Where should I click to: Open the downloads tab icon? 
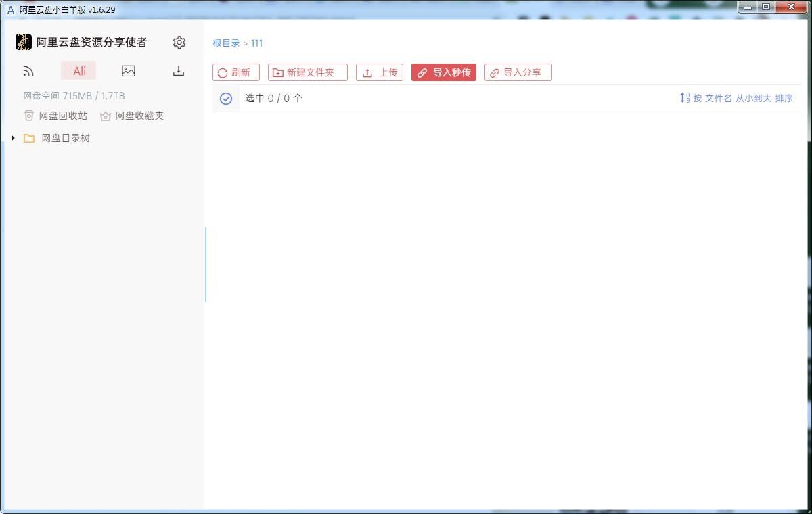[179, 71]
